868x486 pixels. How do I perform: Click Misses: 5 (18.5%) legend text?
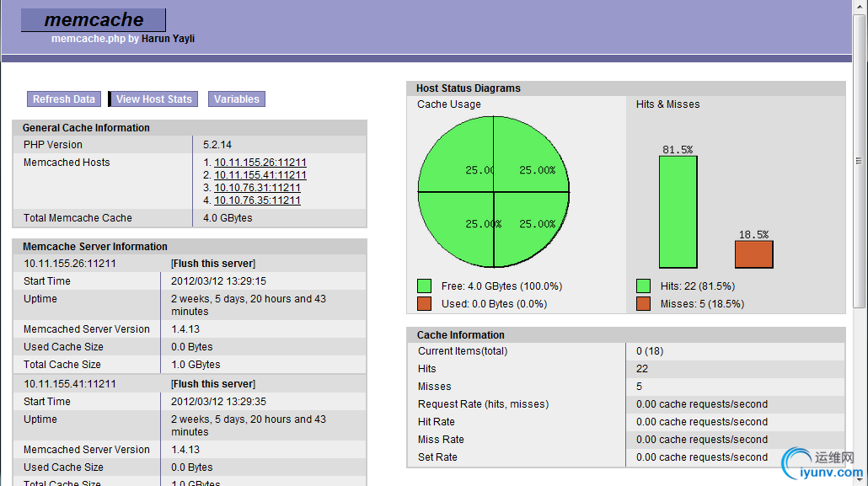(703, 304)
